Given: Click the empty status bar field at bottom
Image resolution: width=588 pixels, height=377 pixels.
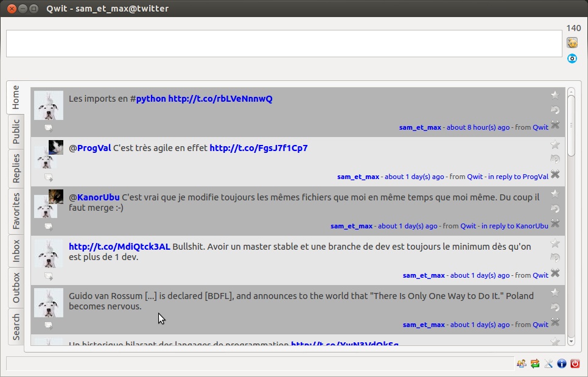Looking at the screenshot, I should coord(260,364).
